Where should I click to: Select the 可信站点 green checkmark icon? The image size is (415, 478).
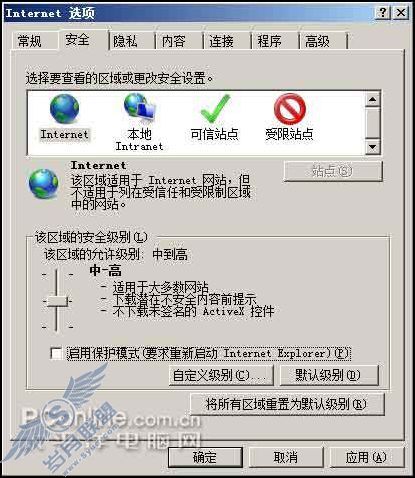tap(215, 108)
